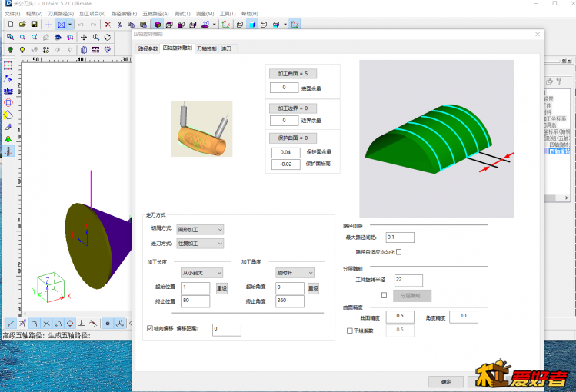
Task: Enable the 平坦系数 checkbox
Action: [350, 331]
